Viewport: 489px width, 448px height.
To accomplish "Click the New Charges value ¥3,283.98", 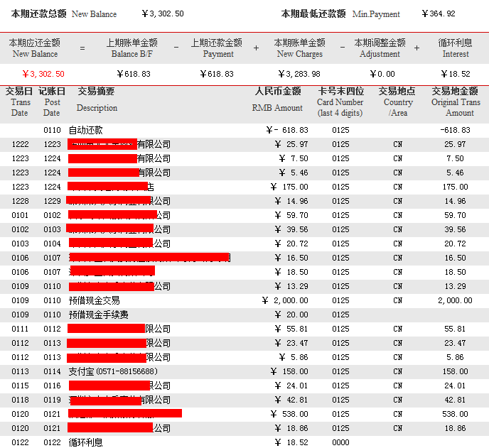I will click(x=299, y=74).
